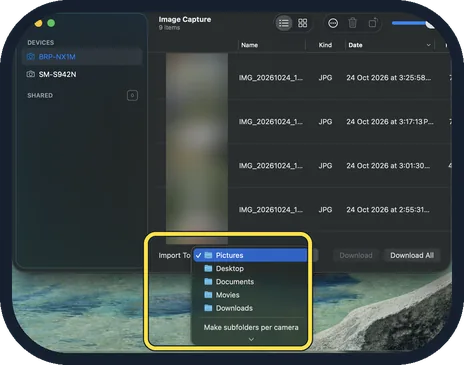Click the DEVICES section header
This screenshot has height=365, width=464.
coord(41,43)
